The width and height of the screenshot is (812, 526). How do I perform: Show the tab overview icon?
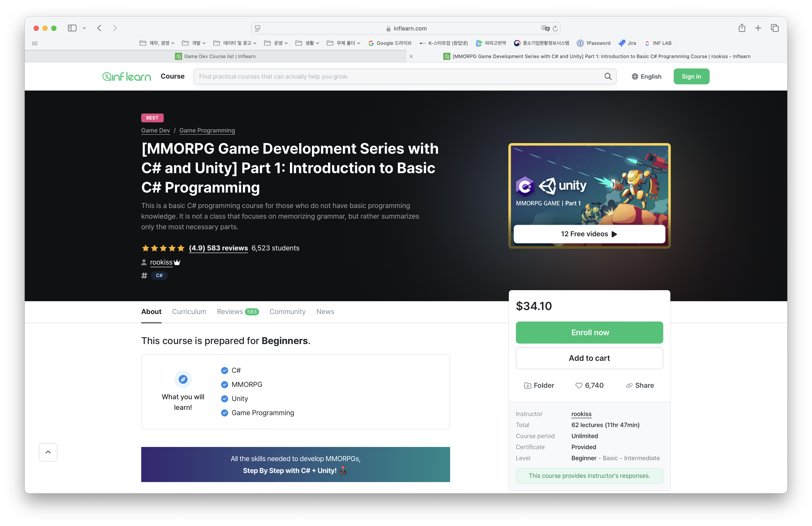pos(774,28)
